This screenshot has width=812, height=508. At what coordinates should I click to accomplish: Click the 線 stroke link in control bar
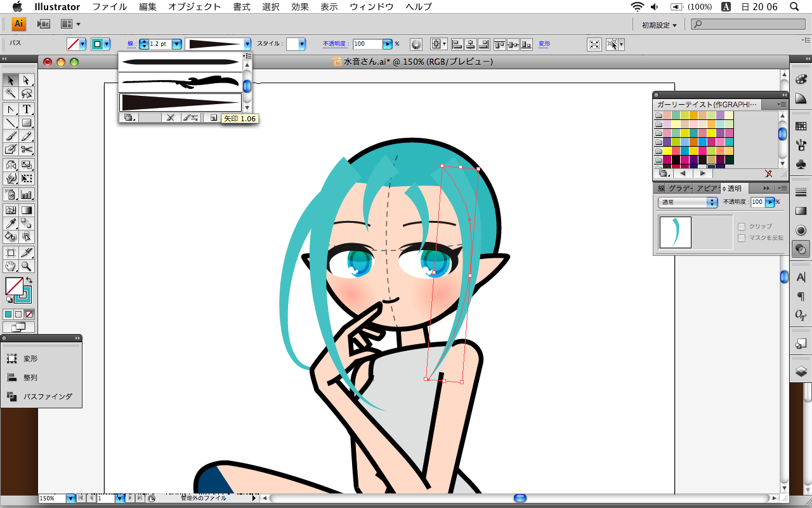point(131,44)
